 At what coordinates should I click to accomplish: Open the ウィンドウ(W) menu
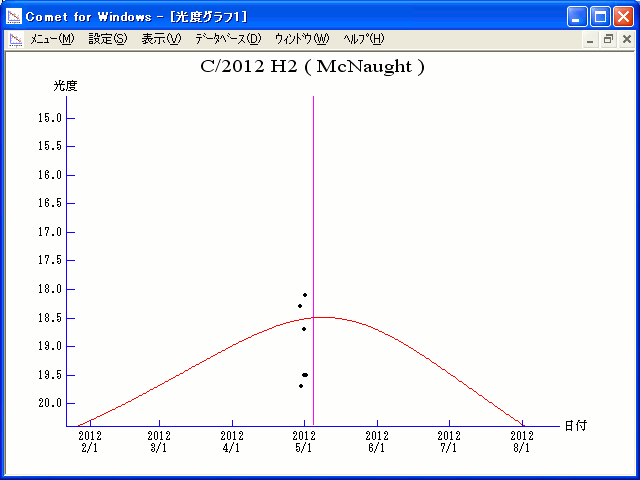302,39
